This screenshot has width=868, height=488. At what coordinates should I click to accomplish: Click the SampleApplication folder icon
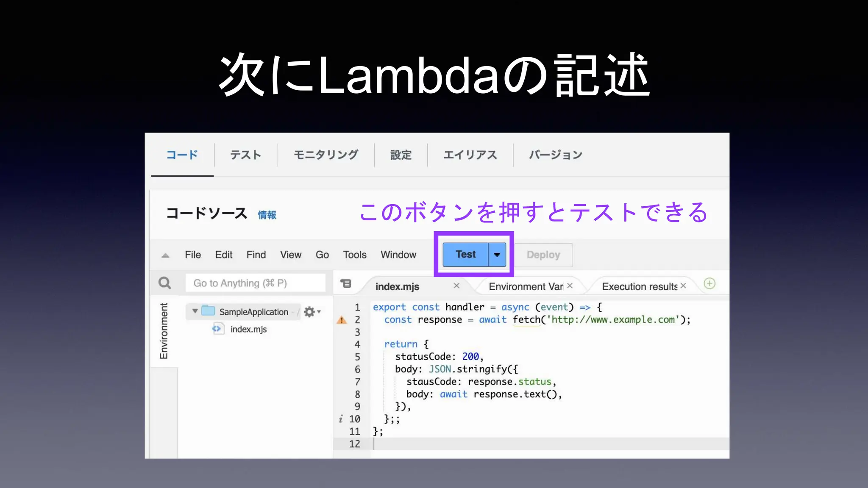tap(208, 311)
